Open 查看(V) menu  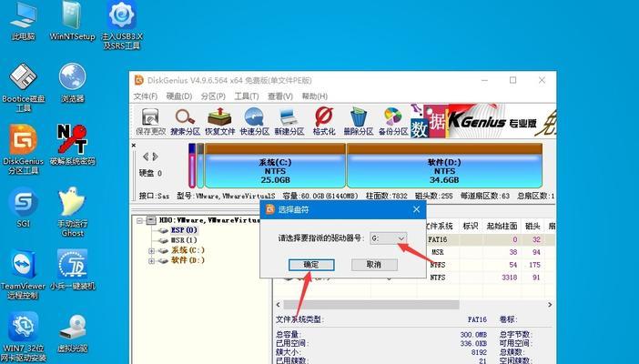coord(280,96)
